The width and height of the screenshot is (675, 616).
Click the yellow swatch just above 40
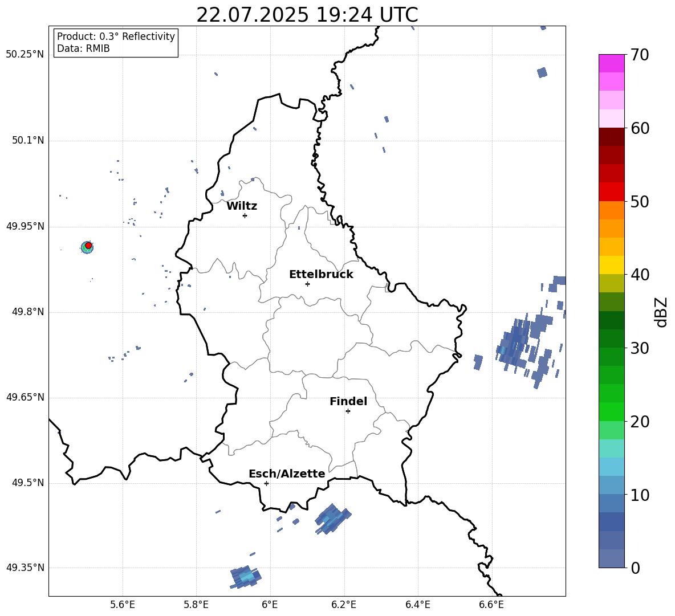[611, 265]
